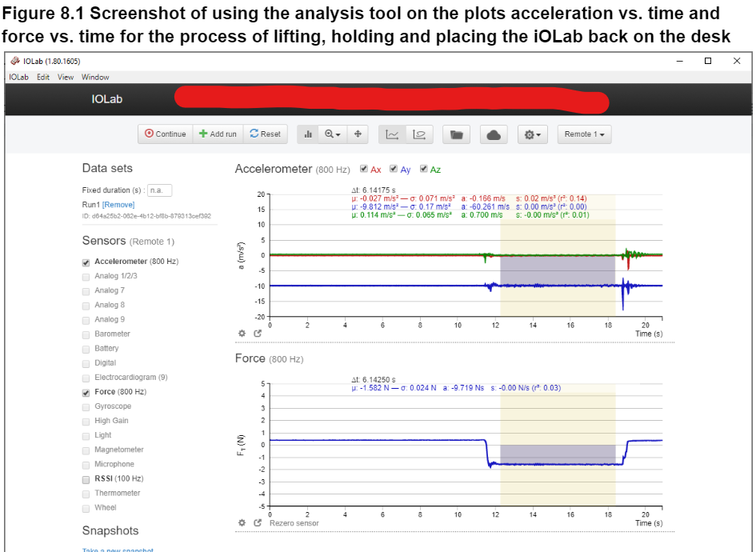
Task: Select the bar chart view icon
Action: (x=308, y=134)
